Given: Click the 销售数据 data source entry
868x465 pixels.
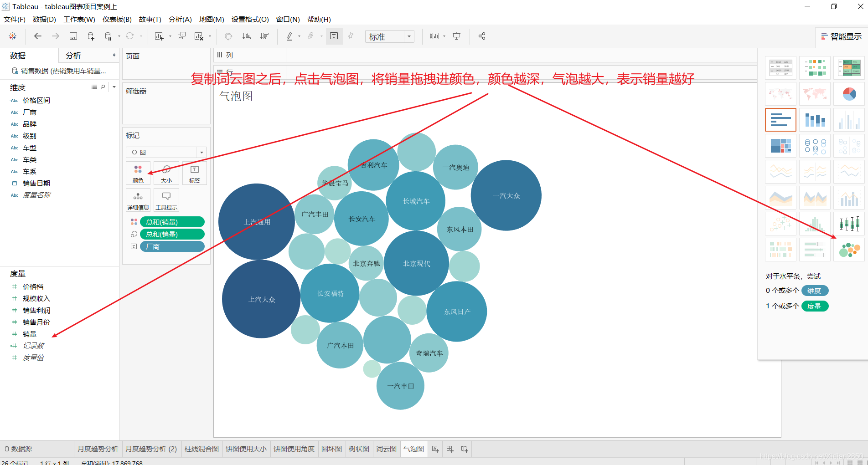Looking at the screenshot, I should 59,71.
